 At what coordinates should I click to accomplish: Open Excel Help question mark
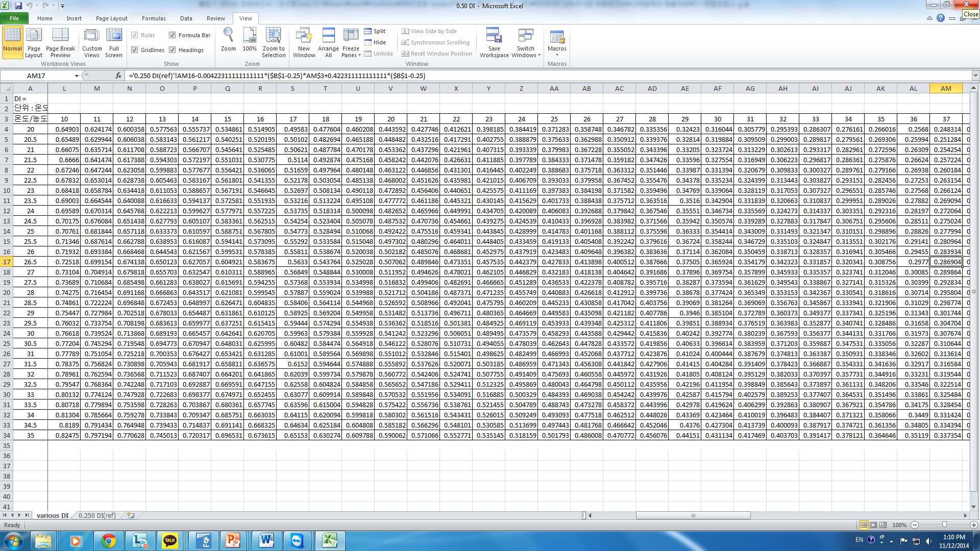[940, 18]
